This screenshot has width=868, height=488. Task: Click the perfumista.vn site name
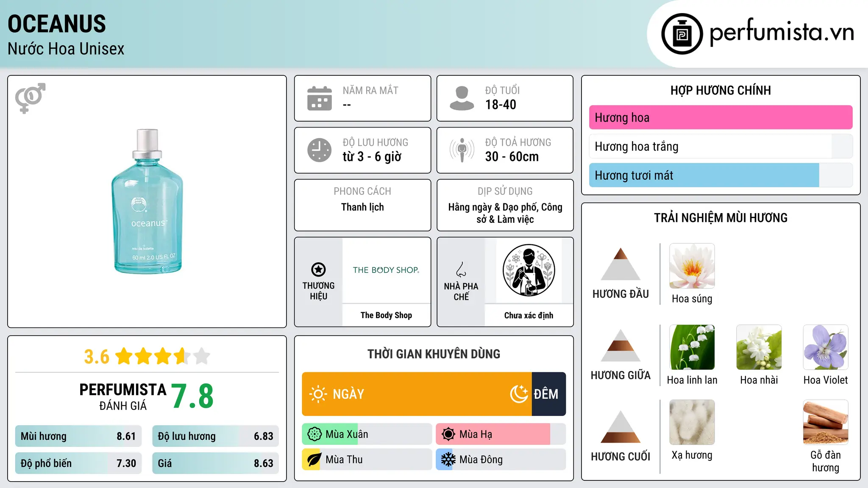click(x=782, y=32)
